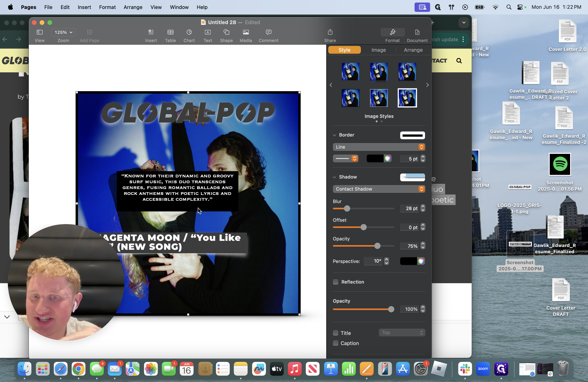Enable the Caption checkbox
The image size is (588, 382).
(x=335, y=343)
